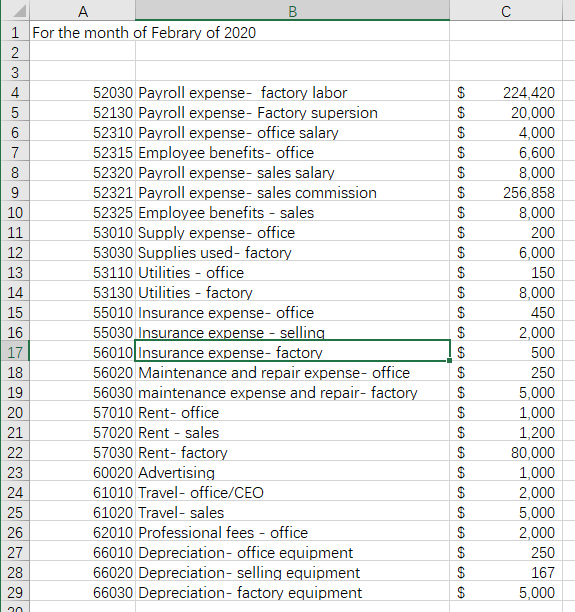
Task: Click 'Insurance expense - selling' cell
Action: click(x=292, y=332)
